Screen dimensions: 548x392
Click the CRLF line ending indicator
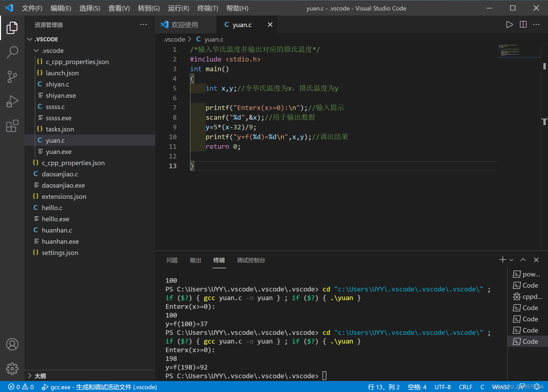[465, 387]
